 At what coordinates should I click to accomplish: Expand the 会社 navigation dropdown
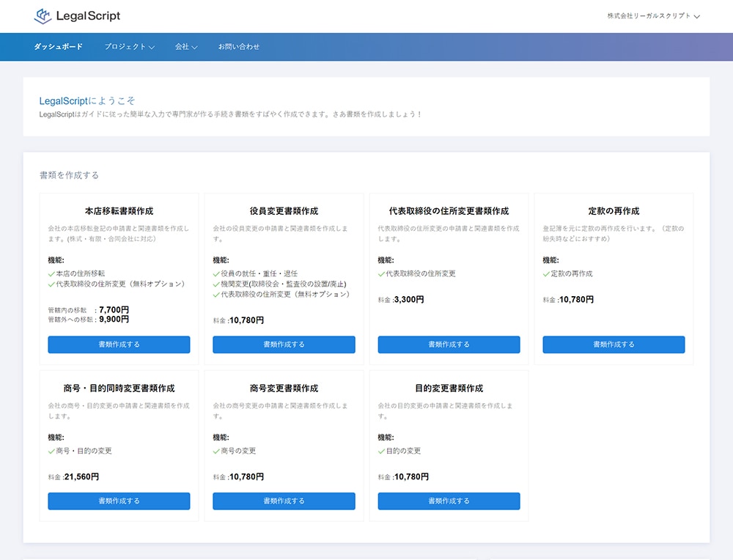186,47
